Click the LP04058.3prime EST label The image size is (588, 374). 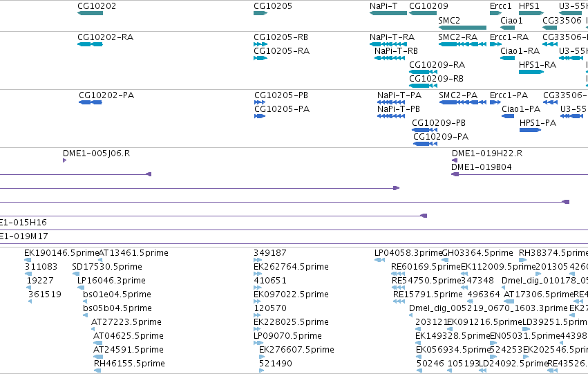(408, 253)
